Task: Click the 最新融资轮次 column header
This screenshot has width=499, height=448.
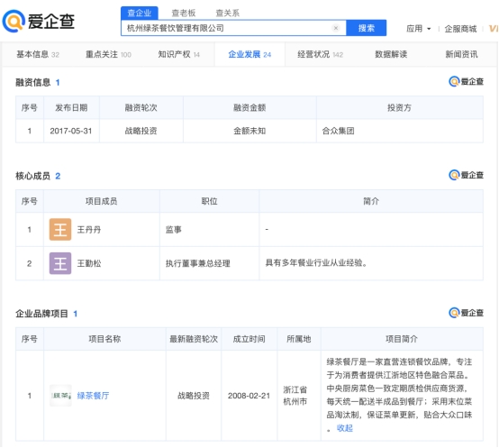Action: [x=194, y=339]
